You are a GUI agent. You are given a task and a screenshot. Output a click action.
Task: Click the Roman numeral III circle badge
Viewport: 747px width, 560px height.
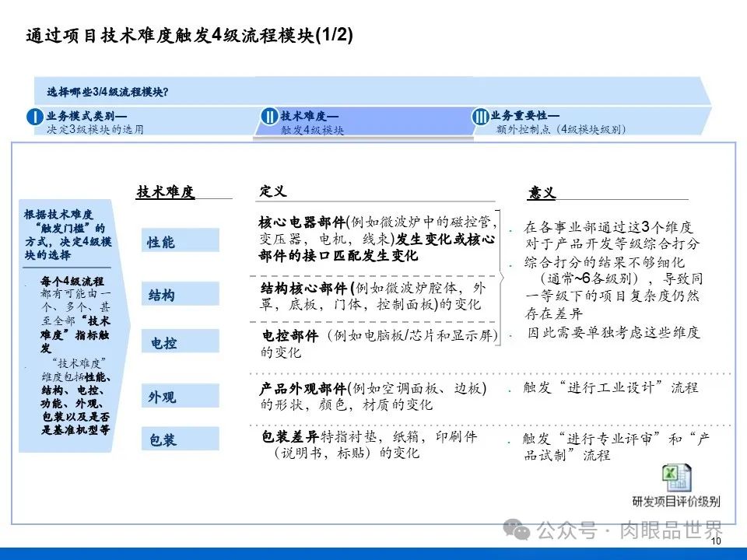point(480,116)
